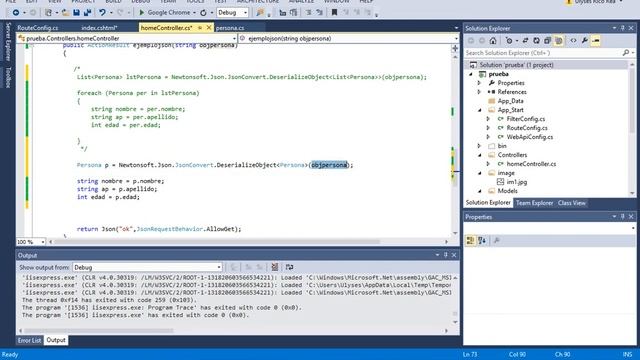Switch to the index.cshtml tab
This screenshot has width=640, height=360.
(x=99, y=28)
